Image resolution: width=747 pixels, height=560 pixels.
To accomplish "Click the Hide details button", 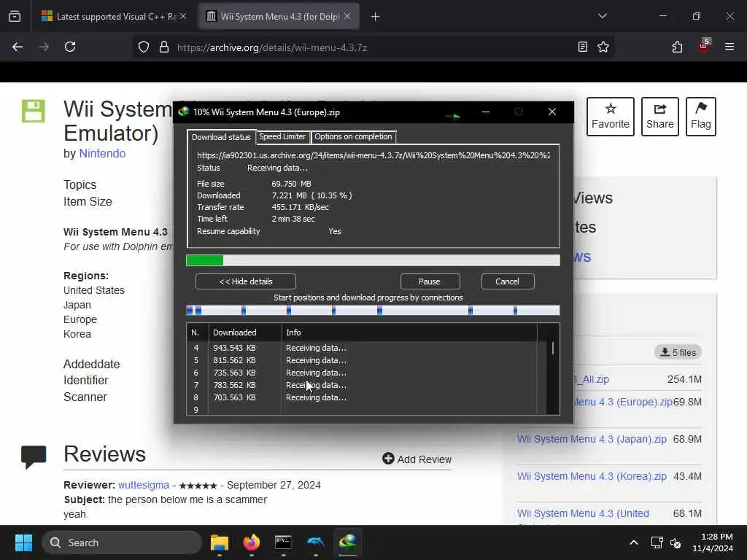I will tap(245, 281).
